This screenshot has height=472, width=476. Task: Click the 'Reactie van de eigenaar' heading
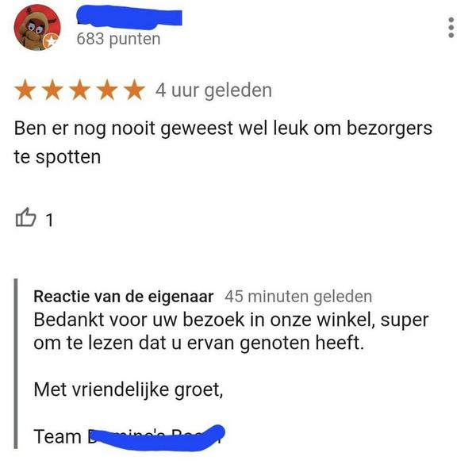124,297
